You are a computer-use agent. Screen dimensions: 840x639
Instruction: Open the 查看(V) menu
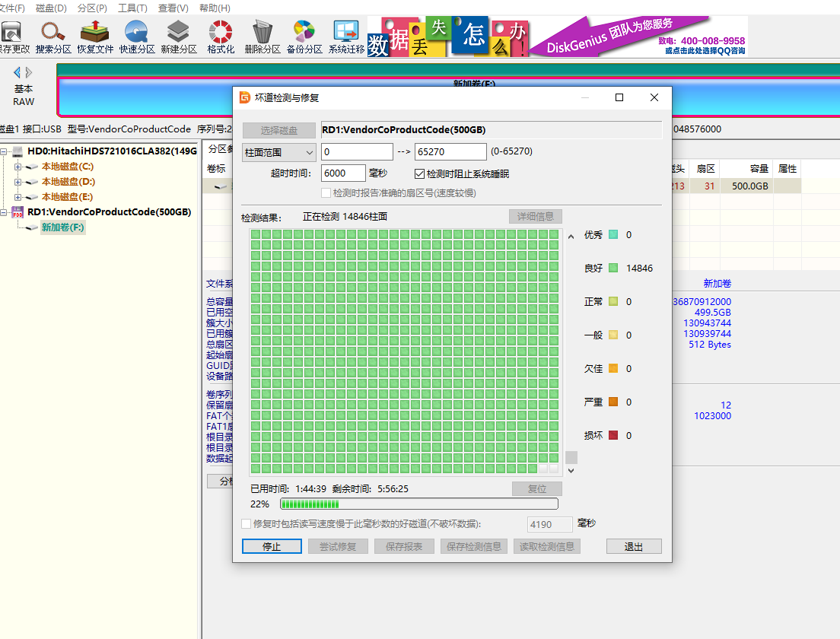click(173, 8)
